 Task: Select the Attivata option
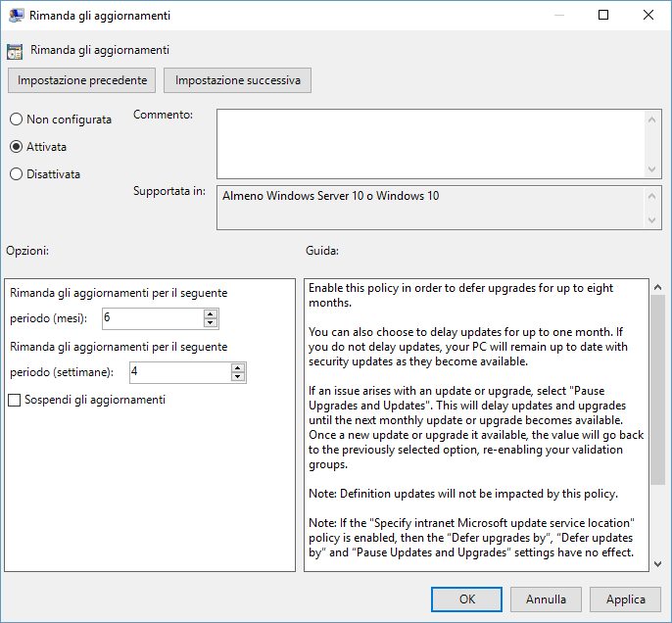pos(16,147)
